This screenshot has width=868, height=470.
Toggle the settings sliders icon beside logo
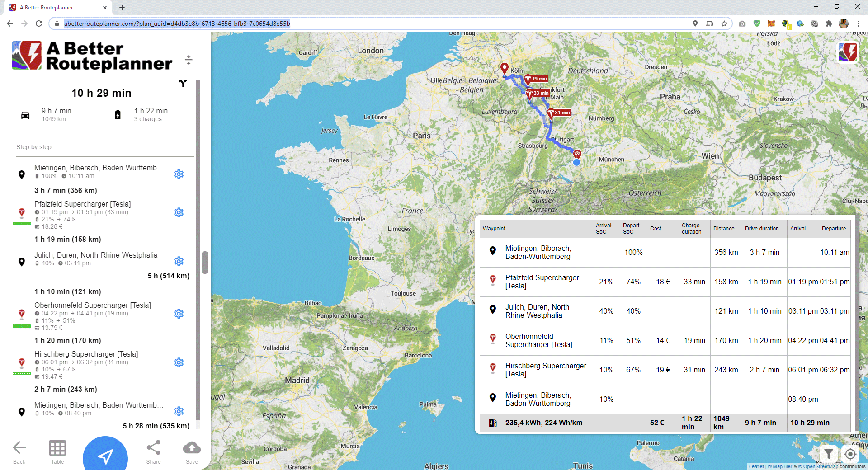coord(189,60)
